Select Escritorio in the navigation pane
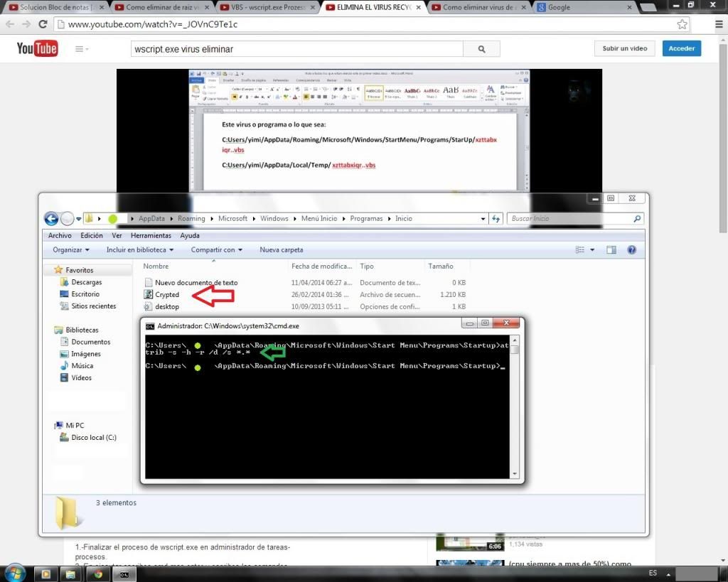The width and height of the screenshot is (728, 582). 85,293
